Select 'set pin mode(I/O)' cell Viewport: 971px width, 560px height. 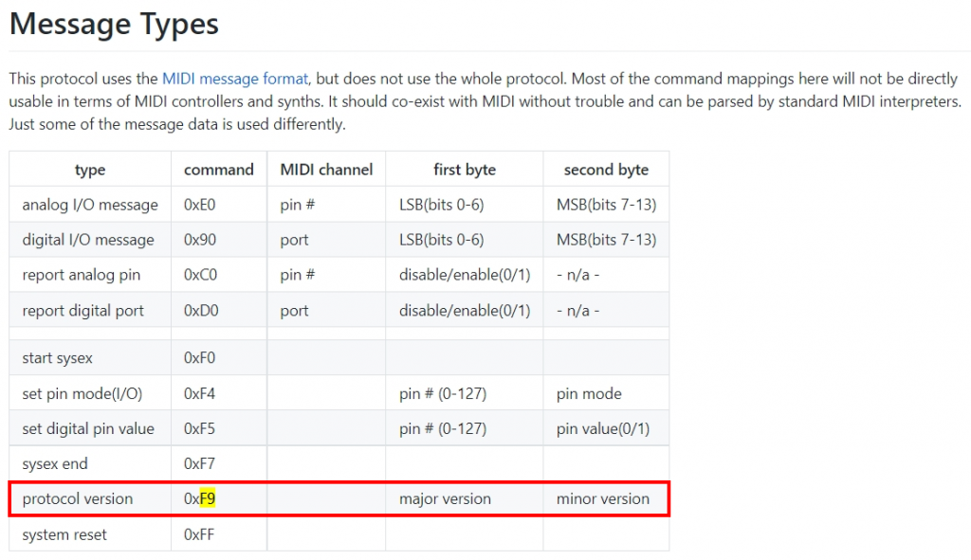(82, 393)
